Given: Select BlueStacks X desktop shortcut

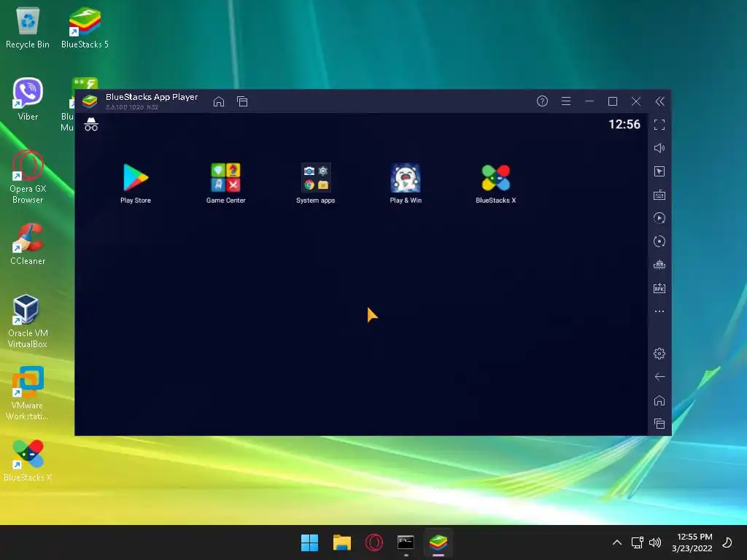Looking at the screenshot, I should coord(28,461).
